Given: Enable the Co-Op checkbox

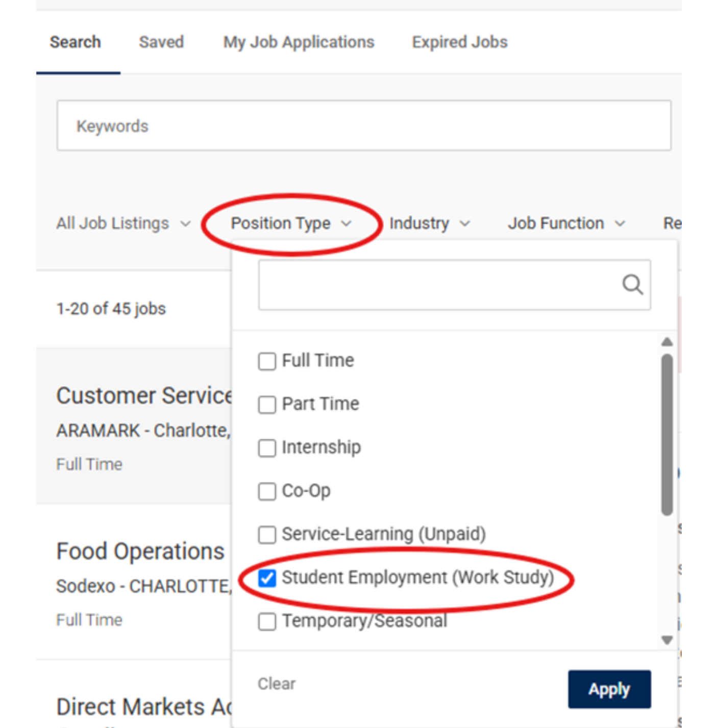Looking at the screenshot, I should (x=267, y=491).
